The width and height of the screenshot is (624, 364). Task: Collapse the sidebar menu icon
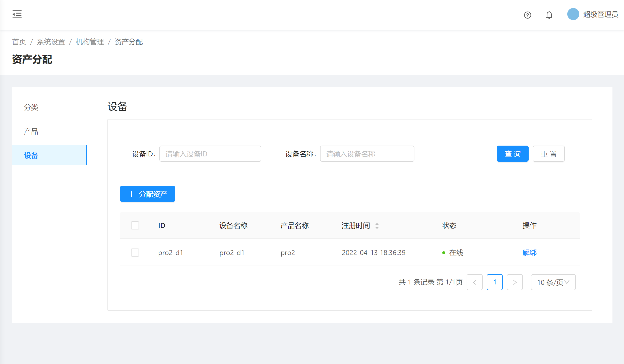click(x=17, y=14)
